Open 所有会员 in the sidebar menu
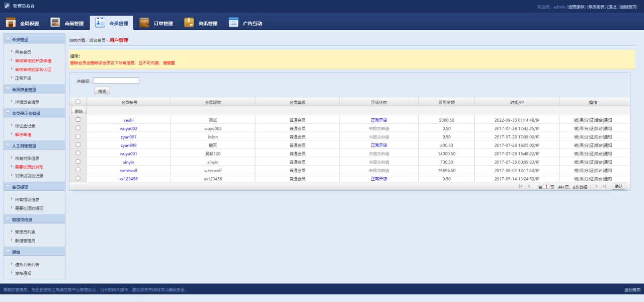Viewport: 644px width, 302px height. tap(23, 52)
